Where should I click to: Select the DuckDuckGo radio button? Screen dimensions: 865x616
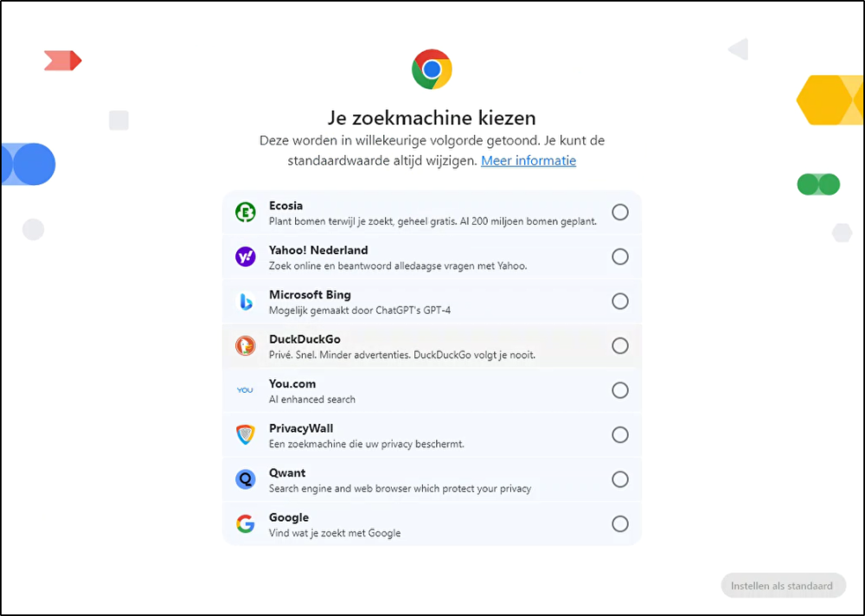pyautogui.click(x=620, y=346)
